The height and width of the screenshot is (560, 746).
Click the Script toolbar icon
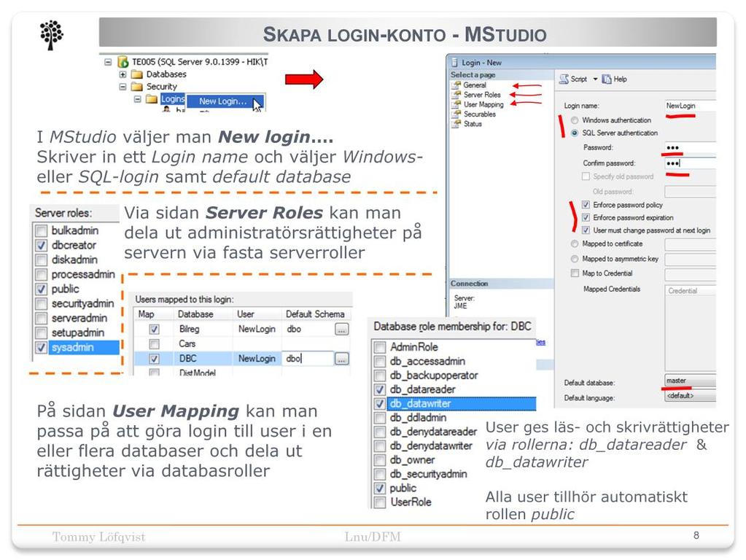click(x=564, y=79)
